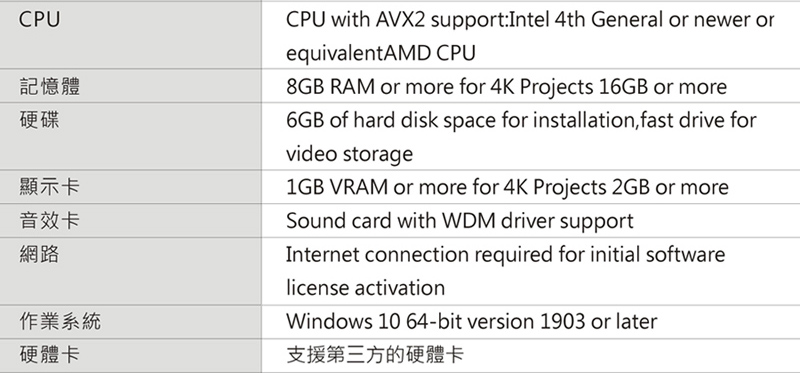The image size is (800, 373).
Task: Click the 'equivalentAMD CPU' line
Action: click(381, 53)
